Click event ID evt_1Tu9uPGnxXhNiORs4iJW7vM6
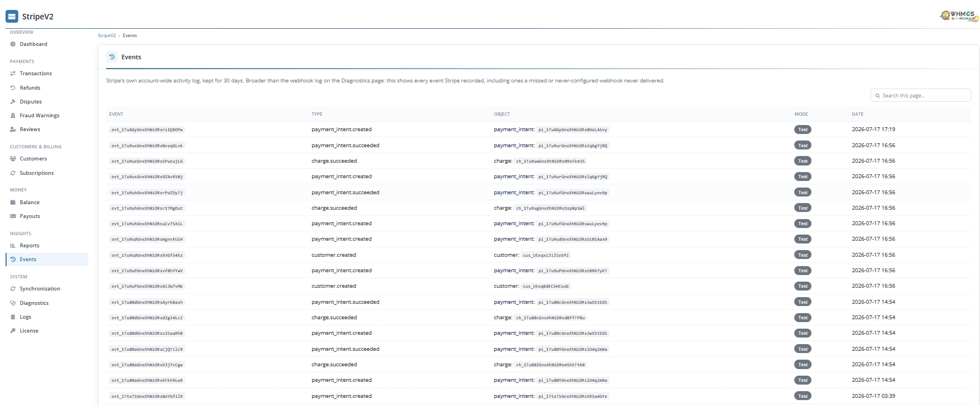The image size is (980, 405). tap(147, 286)
